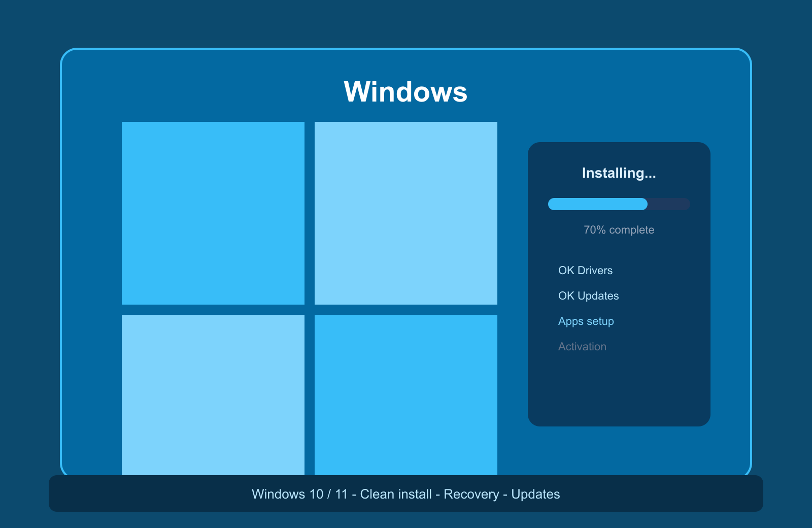Click the Windows title heading
Viewport: 812px width, 528px height.
(405, 92)
